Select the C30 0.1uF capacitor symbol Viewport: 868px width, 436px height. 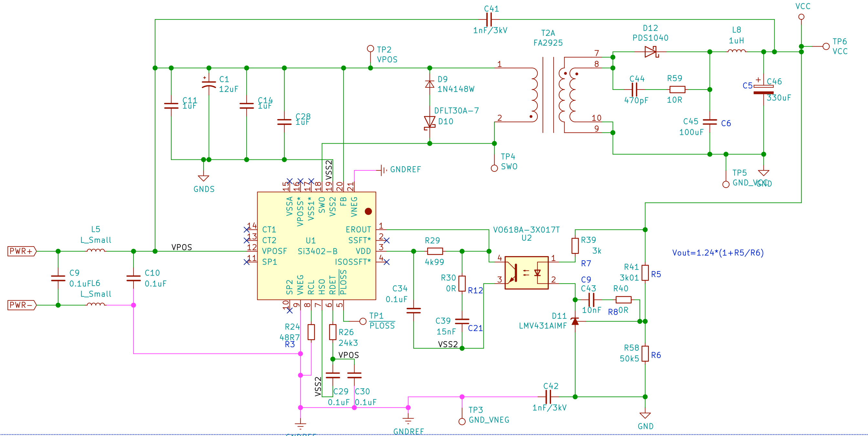pyautogui.click(x=354, y=375)
